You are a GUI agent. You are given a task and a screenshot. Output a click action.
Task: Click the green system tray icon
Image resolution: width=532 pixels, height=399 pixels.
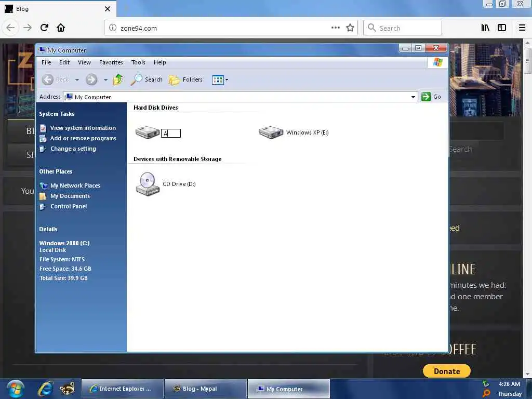pyautogui.click(x=486, y=384)
